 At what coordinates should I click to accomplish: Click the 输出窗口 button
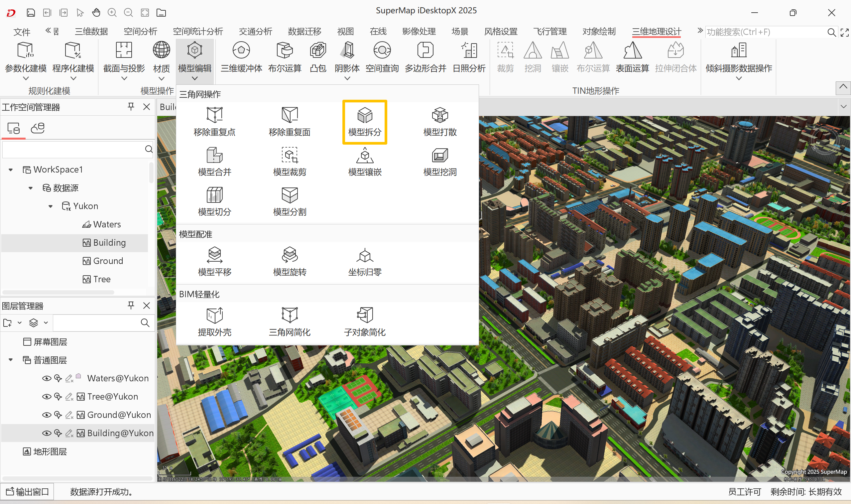tap(27, 491)
